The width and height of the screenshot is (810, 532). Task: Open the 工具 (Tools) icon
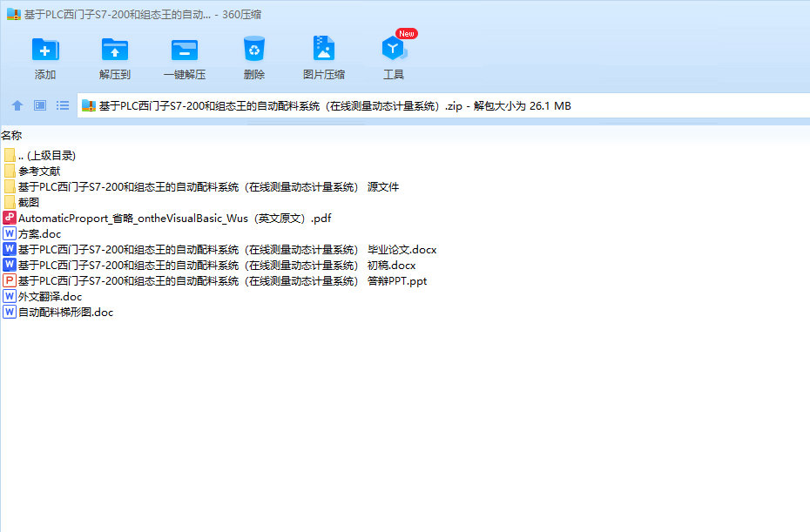(x=394, y=49)
